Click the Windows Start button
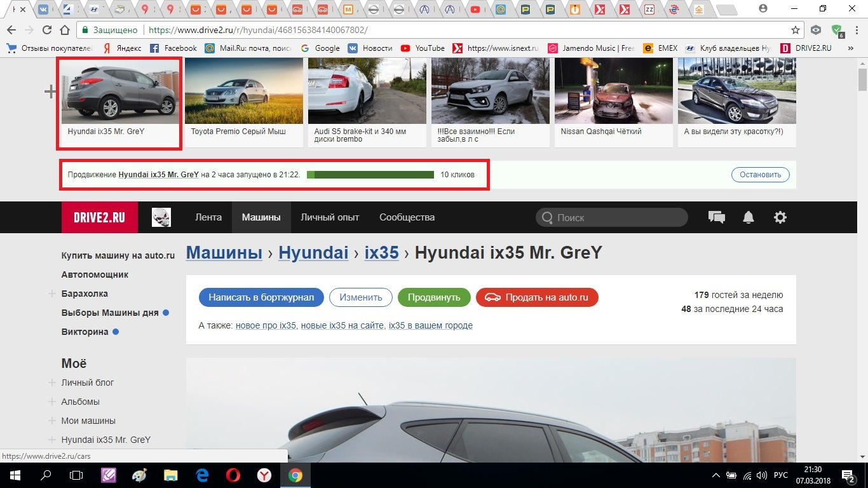 pos(15,475)
